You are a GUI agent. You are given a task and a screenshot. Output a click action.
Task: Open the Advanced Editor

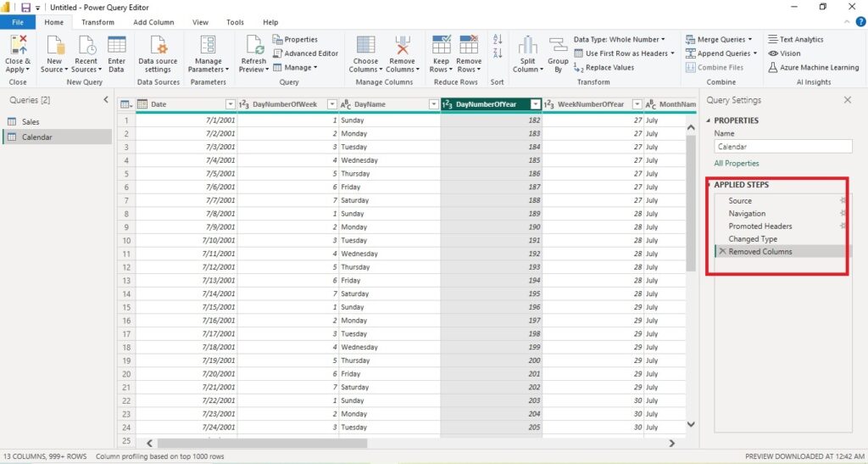click(305, 53)
